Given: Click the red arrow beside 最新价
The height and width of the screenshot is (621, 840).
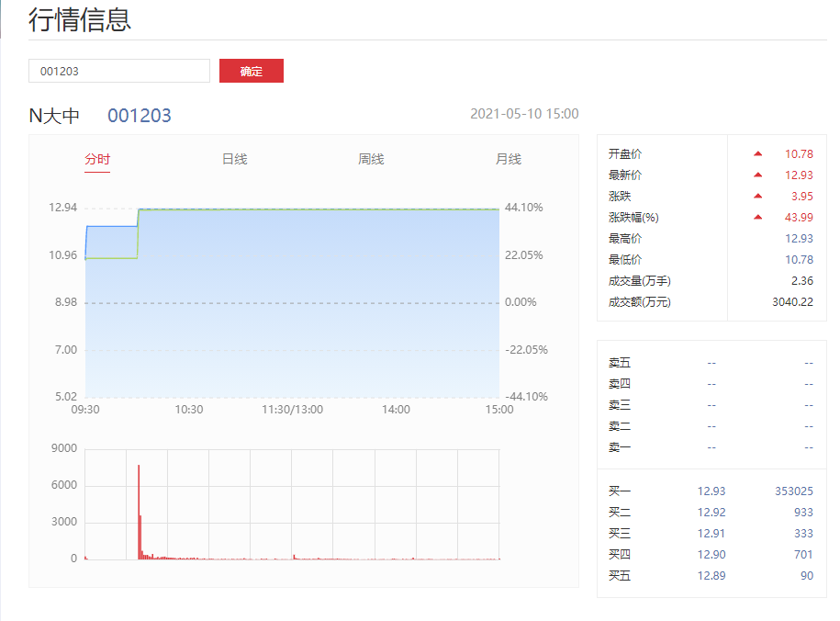Looking at the screenshot, I should (757, 175).
